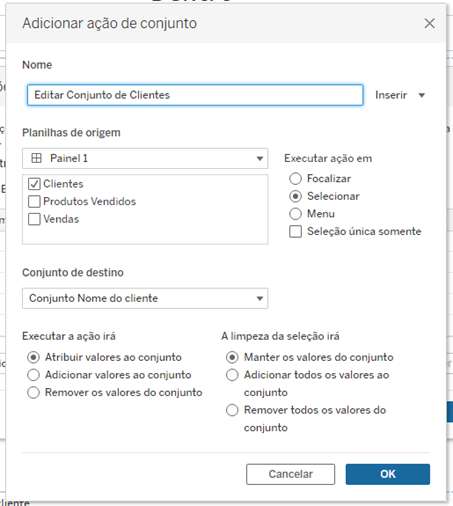Choose the Menu radio option
Image resolution: width=453 pixels, height=506 pixels.
click(x=295, y=214)
